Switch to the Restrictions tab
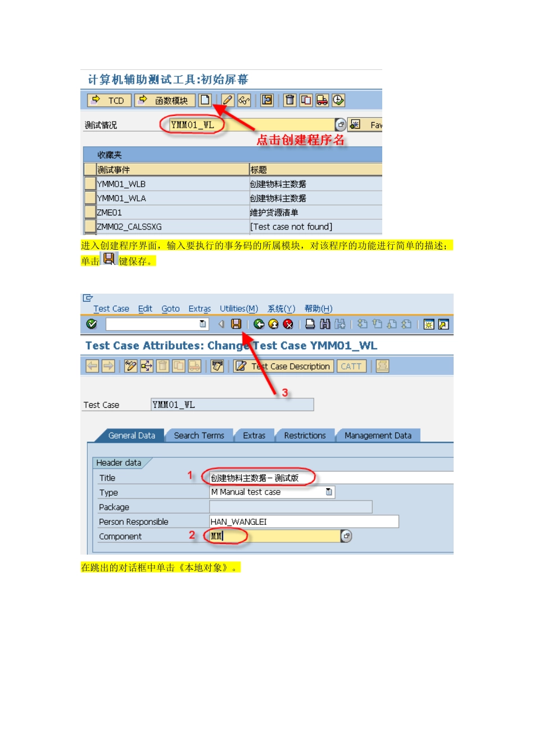The image size is (534, 756). pos(305,435)
